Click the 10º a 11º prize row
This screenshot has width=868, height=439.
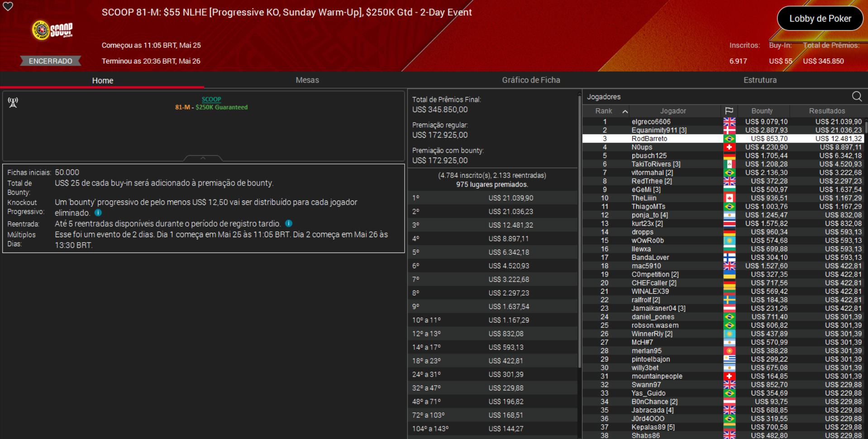pyautogui.click(x=493, y=320)
